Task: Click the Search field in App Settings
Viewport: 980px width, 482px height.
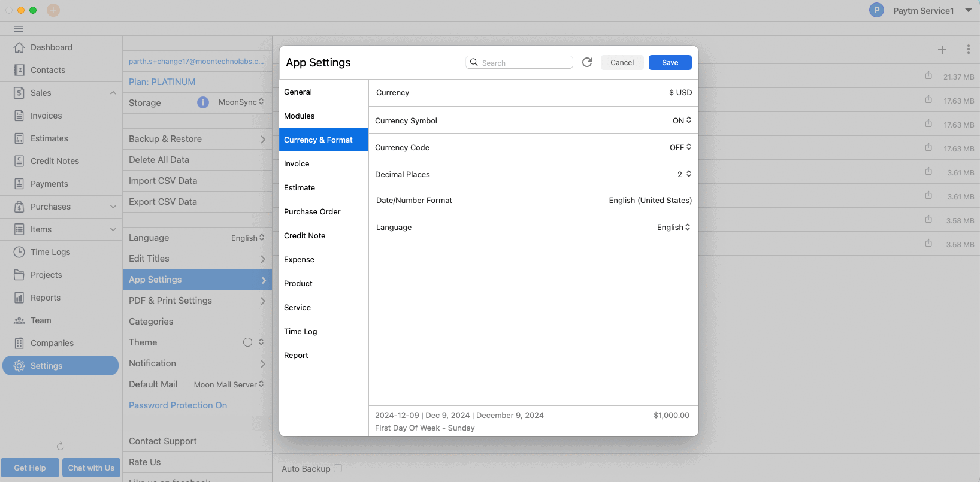Action: (519, 62)
